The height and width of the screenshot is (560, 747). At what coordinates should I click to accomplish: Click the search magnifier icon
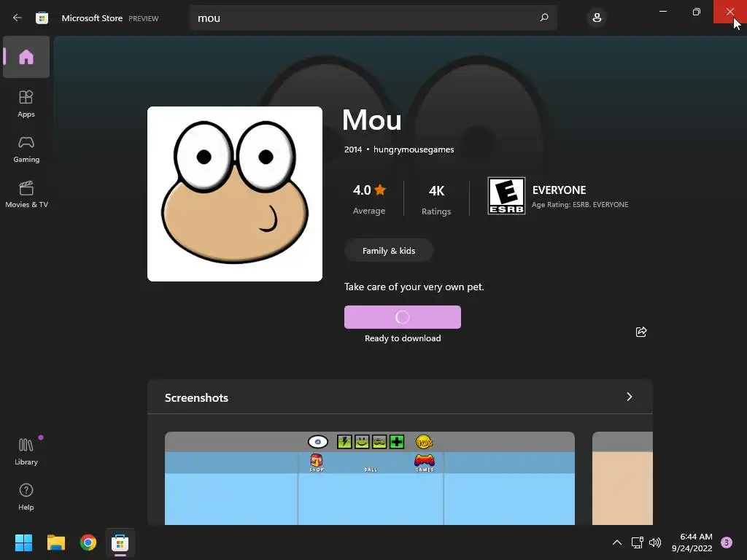544,17
